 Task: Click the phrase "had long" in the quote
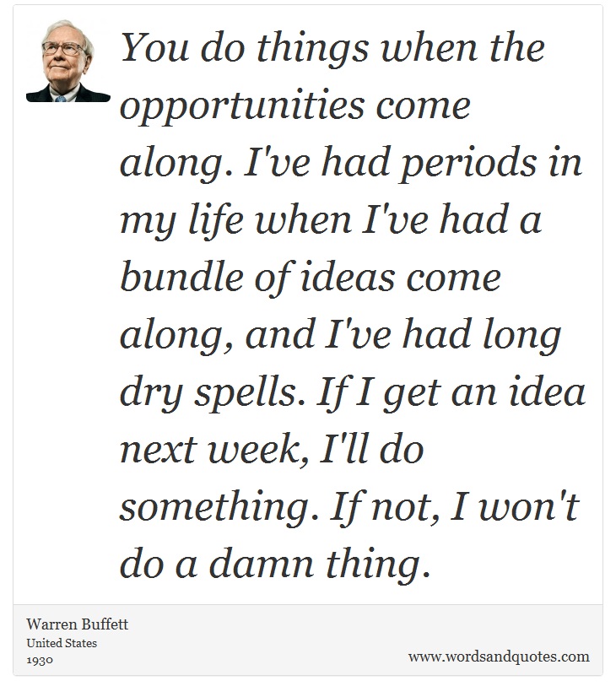(481, 336)
